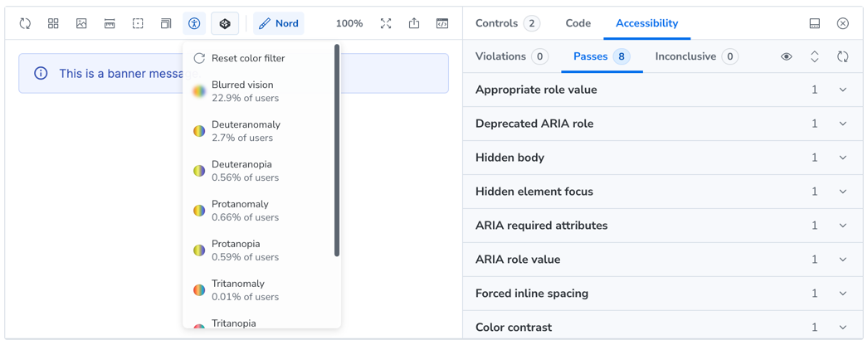Click the 100% zoom level
The image size is (868, 345).
pos(349,23)
